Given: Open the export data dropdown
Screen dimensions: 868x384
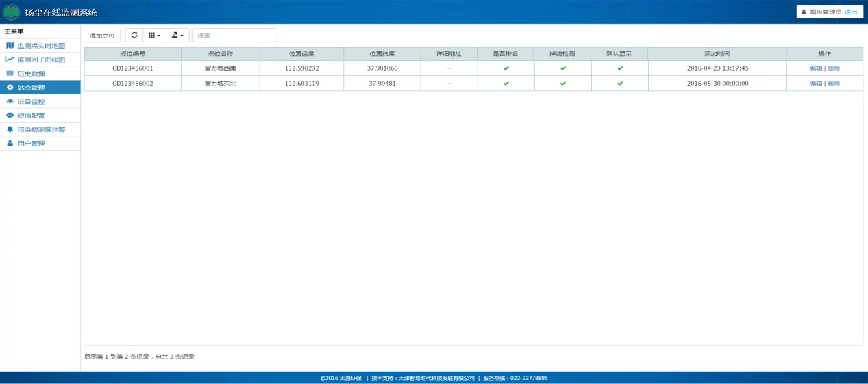Looking at the screenshot, I should [177, 35].
